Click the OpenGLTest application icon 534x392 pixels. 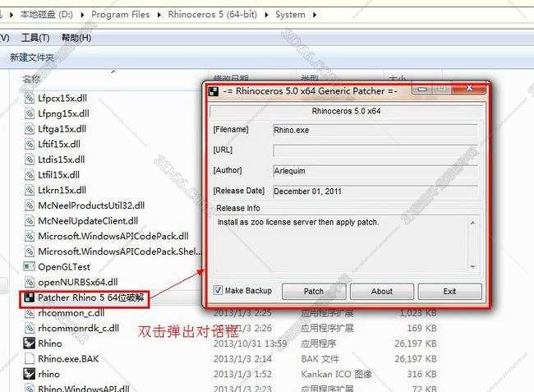(30, 266)
